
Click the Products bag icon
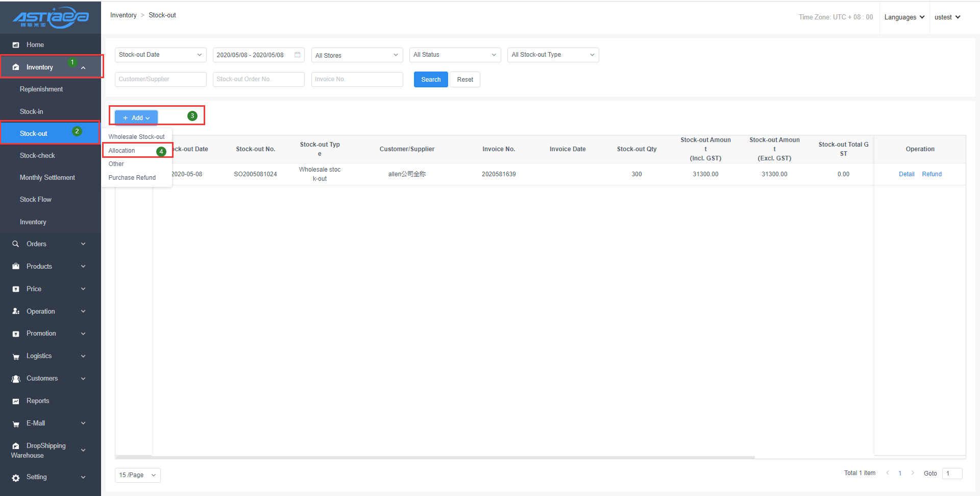click(16, 267)
